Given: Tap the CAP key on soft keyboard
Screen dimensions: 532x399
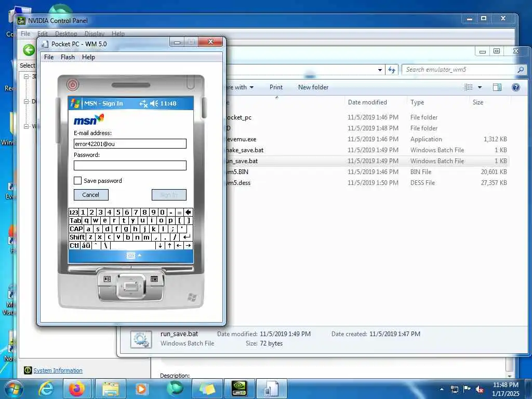Looking at the screenshot, I should point(76,229).
